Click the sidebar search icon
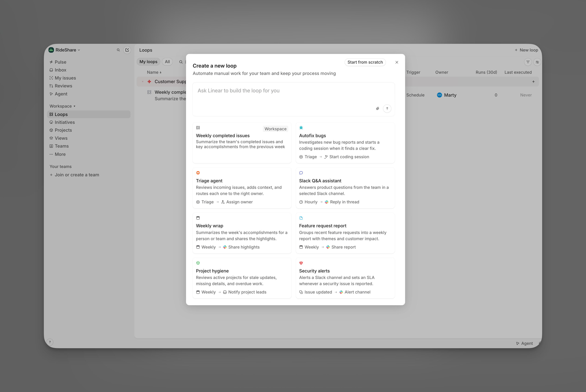The width and height of the screenshot is (586, 392). click(118, 50)
